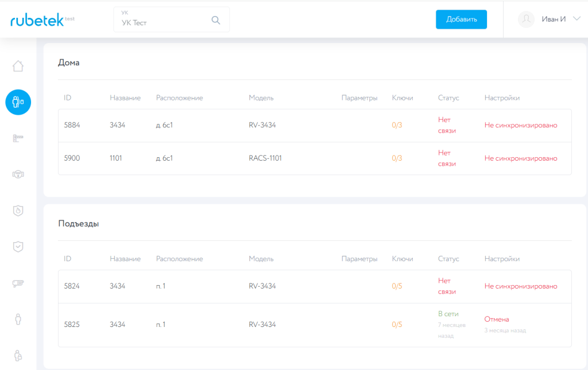Click the 0/5 keys value for device 5824
The width and height of the screenshot is (588, 370).
(397, 286)
